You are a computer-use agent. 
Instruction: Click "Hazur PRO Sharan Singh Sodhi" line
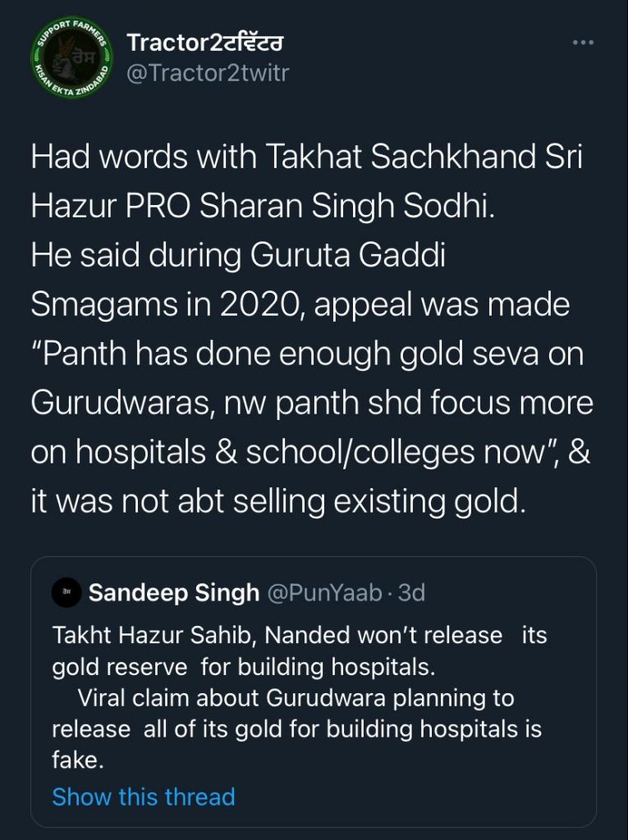pyautogui.click(x=263, y=207)
